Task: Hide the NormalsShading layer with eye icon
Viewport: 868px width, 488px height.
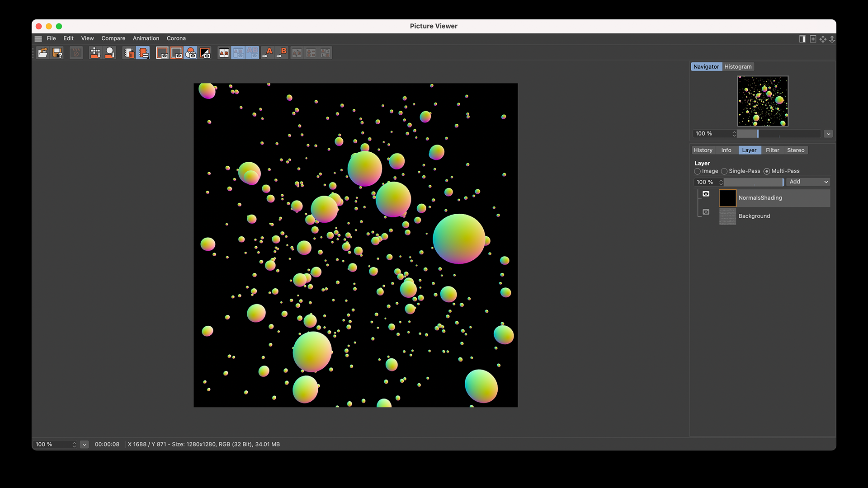Action: pyautogui.click(x=706, y=194)
